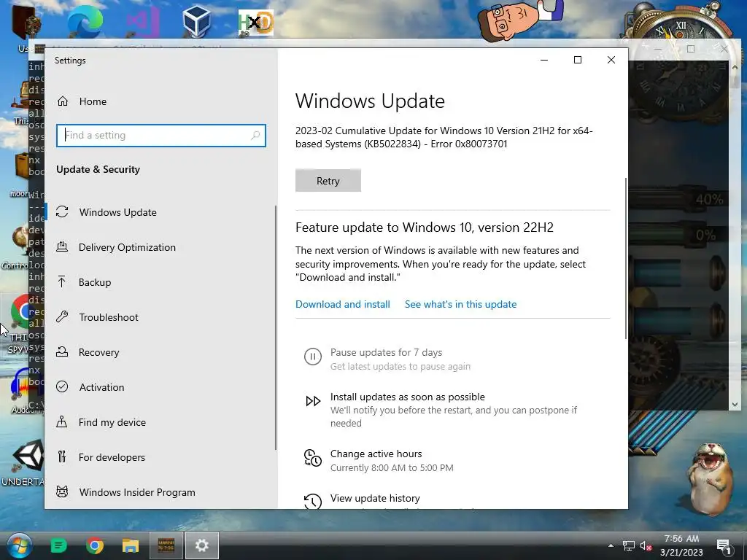Open View update history
This screenshot has height=560, width=747.
376,498
